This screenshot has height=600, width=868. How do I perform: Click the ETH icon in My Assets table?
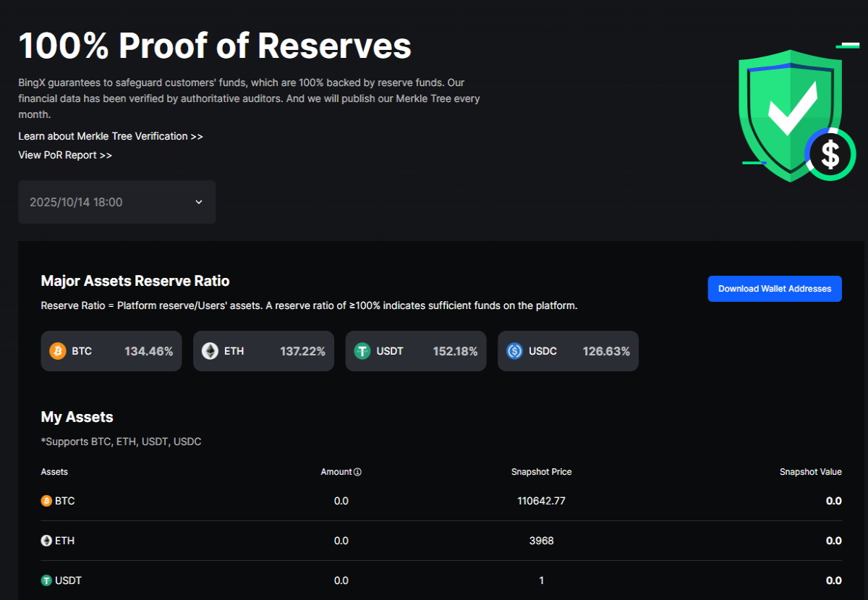click(x=46, y=541)
